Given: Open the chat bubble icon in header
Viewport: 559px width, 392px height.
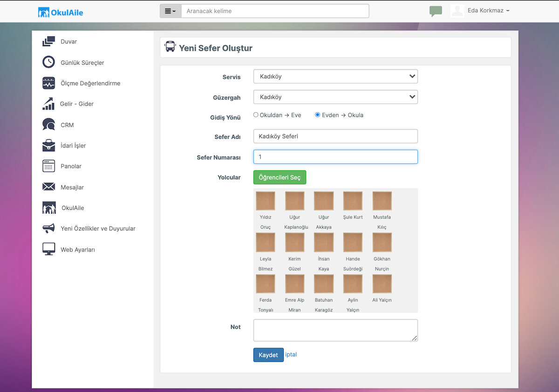Looking at the screenshot, I should [x=436, y=11].
